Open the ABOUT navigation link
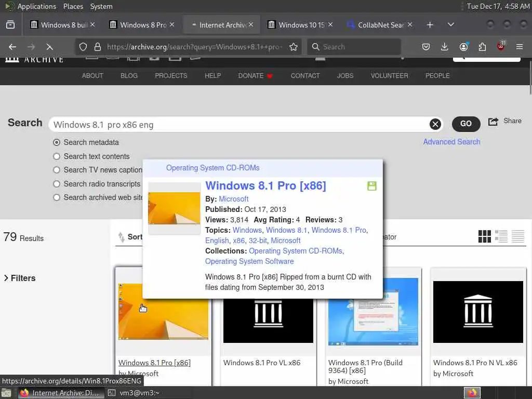Viewport: 532px width, 399px height. point(92,76)
